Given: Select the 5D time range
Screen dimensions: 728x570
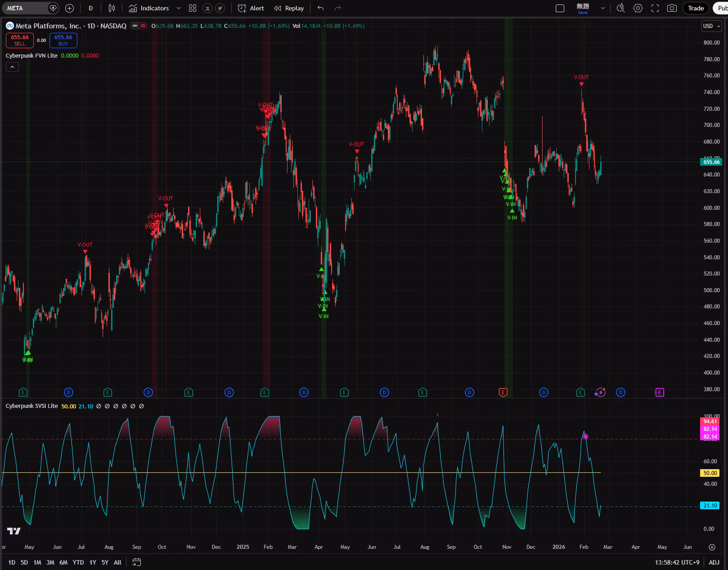Looking at the screenshot, I should click(24, 562).
